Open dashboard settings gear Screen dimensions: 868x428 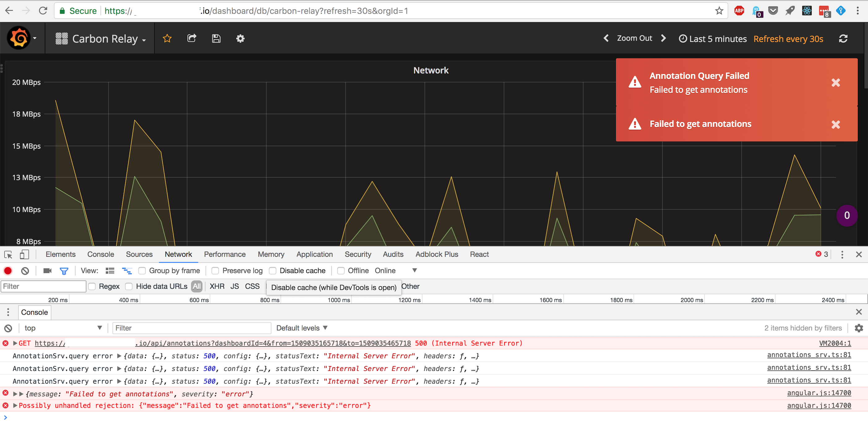tap(240, 38)
